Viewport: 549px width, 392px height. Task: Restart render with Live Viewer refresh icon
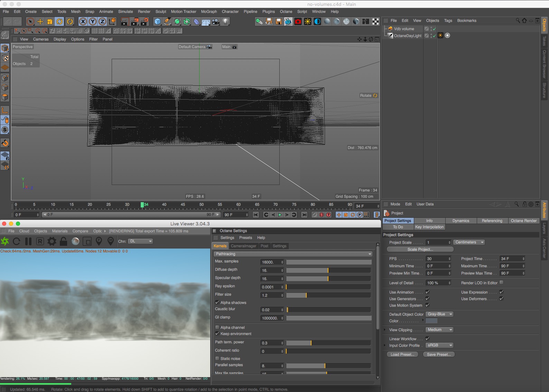(x=17, y=241)
